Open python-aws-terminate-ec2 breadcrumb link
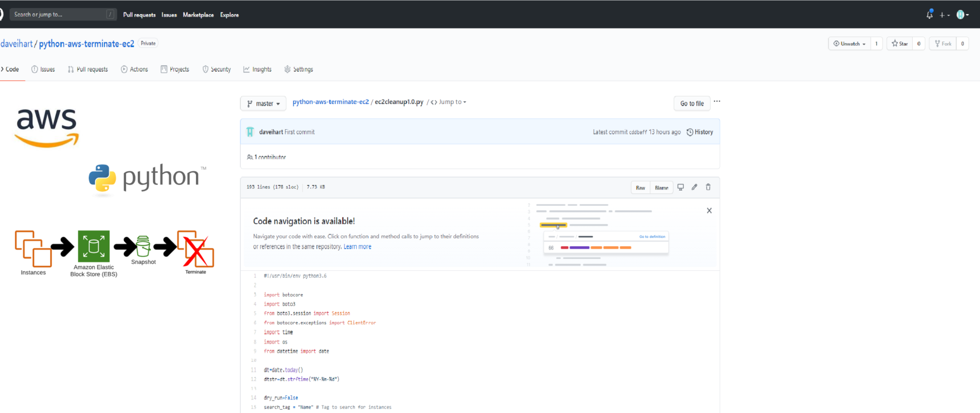This screenshot has width=980, height=413. tap(331, 102)
